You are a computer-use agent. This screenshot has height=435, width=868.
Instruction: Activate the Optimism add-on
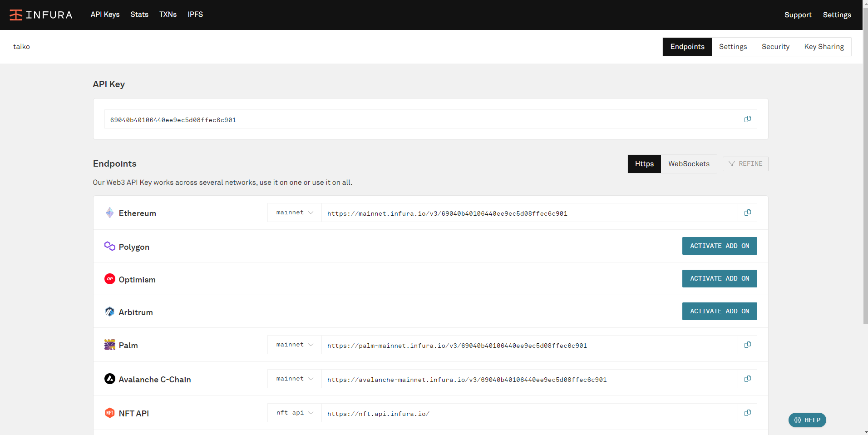click(720, 278)
